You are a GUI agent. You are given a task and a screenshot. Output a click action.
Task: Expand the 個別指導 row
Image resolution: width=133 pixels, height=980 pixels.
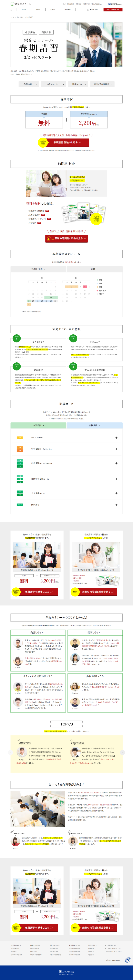116,505
